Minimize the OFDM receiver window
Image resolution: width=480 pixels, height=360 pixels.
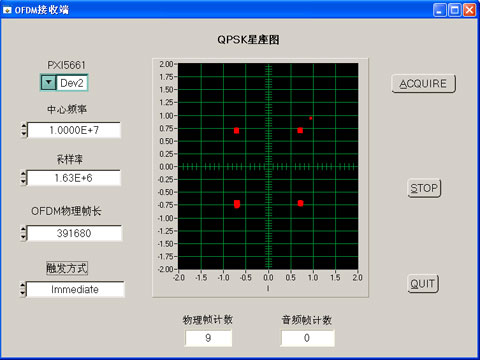pyautogui.click(x=440, y=10)
